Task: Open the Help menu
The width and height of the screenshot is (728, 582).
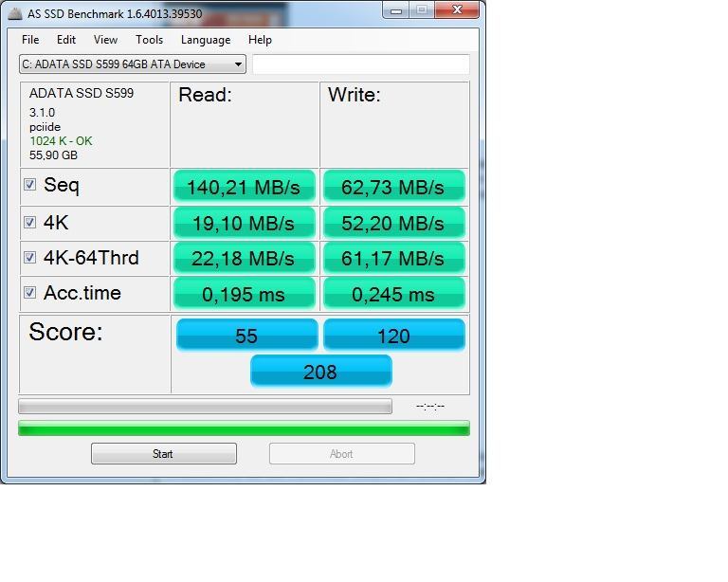Action: point(260,40)
